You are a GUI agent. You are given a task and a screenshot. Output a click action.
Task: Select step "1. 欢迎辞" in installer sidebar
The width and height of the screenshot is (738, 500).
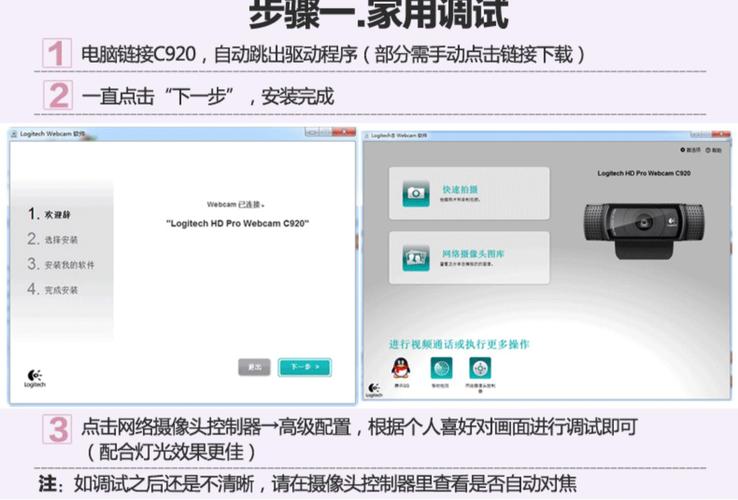pos(49,214)
